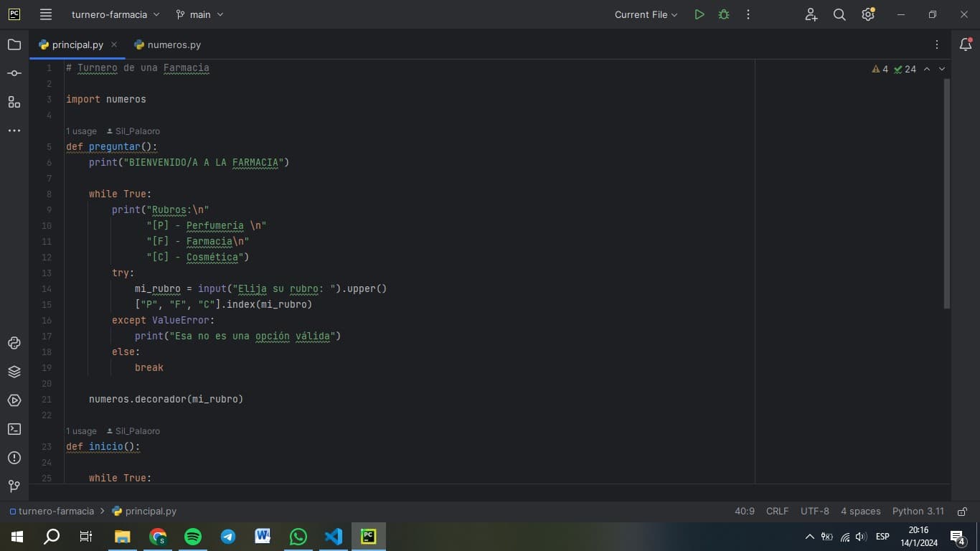
Task: Click the weak warnings 24 indicator
Action: point(905,69)
